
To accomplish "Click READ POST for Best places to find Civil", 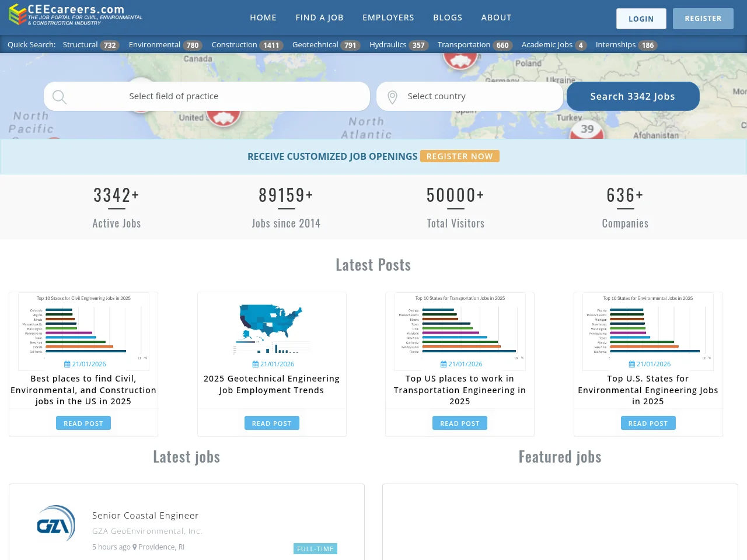I will click(x=83, y=423).
